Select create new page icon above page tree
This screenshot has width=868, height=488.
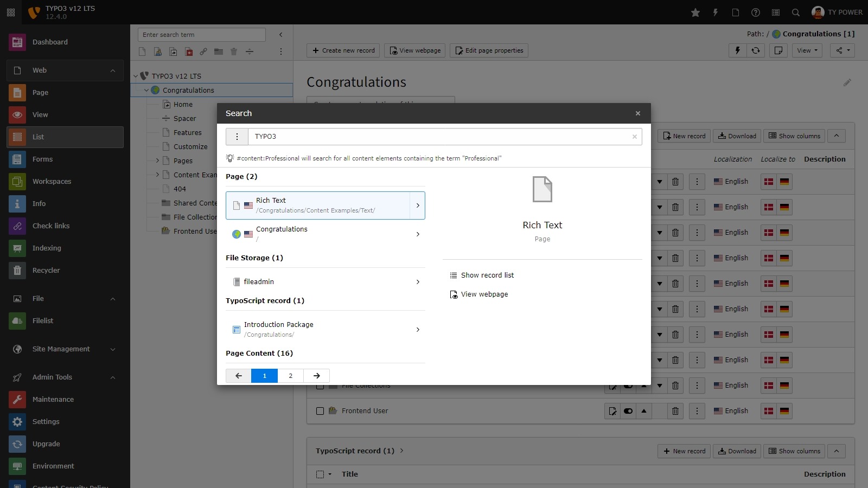[142, 52]
